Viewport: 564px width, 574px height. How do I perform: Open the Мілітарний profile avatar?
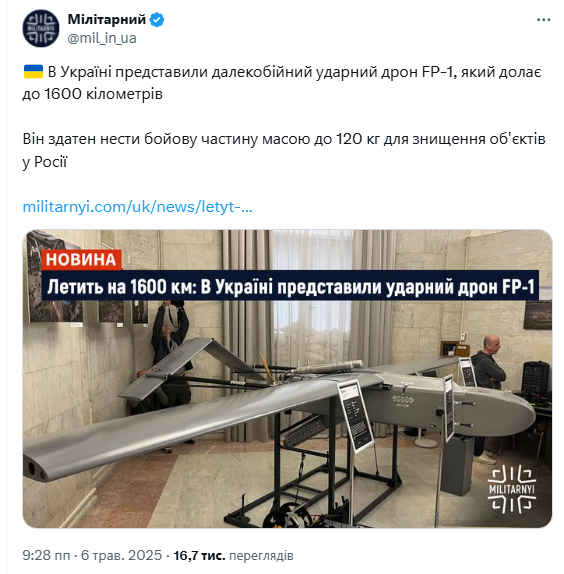point(41,28)
